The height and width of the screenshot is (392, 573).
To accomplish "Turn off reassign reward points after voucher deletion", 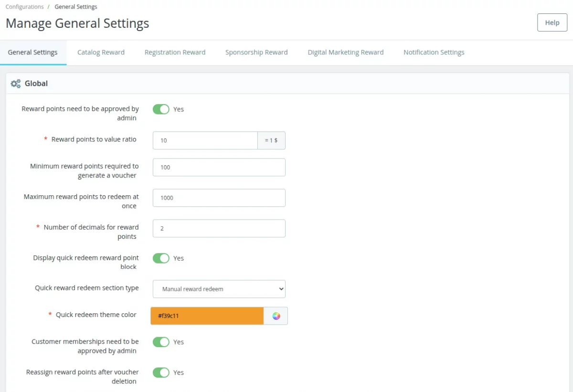I will coord(161,372).
